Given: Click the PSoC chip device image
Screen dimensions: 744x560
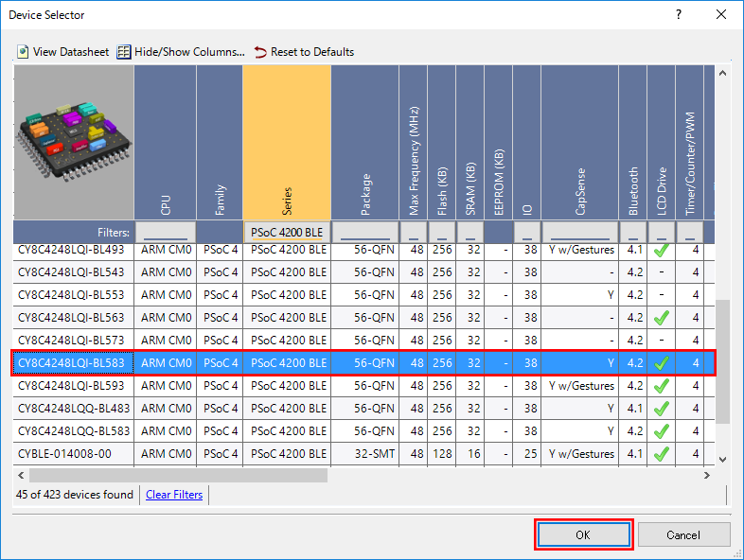Looking at the screenshot, I should 74,142.
